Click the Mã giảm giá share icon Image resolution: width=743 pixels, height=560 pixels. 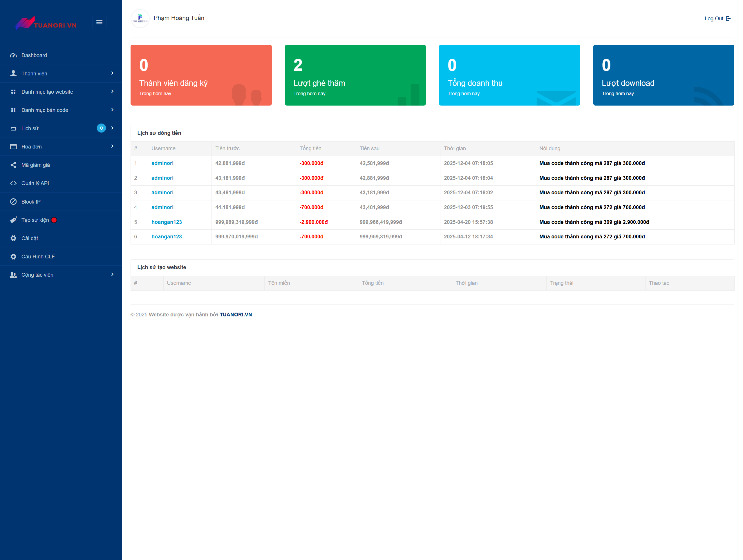click(x=13, y=165)
